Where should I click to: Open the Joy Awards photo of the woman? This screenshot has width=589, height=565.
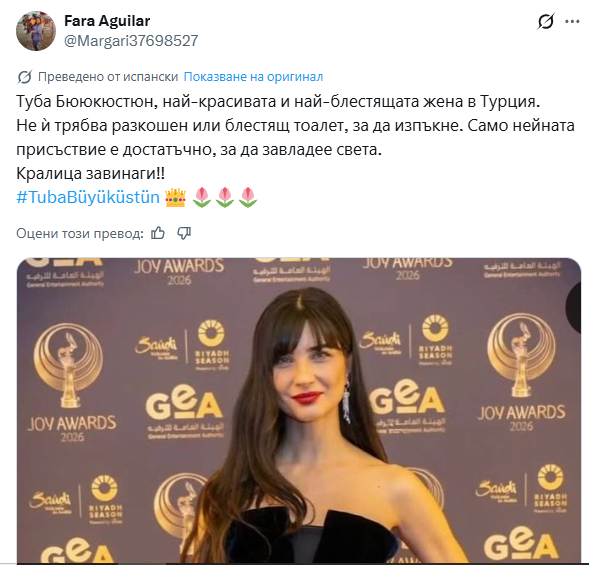(x=299, y=411)
